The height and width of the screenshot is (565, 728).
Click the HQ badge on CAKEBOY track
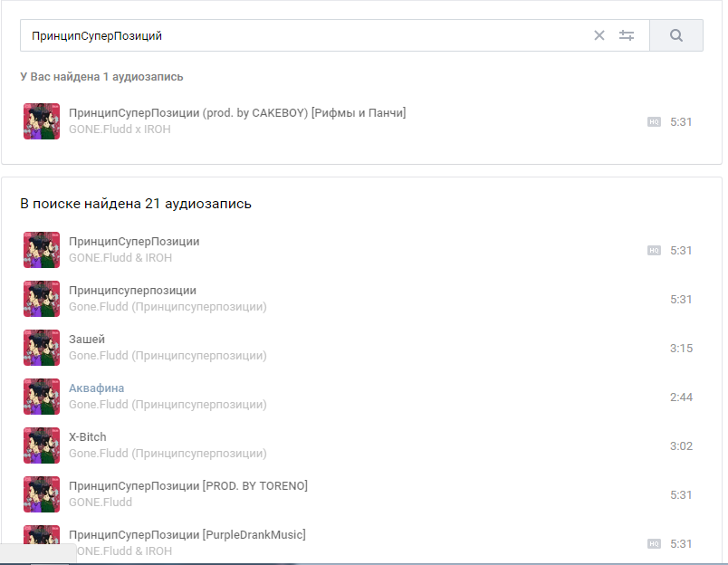654,121
